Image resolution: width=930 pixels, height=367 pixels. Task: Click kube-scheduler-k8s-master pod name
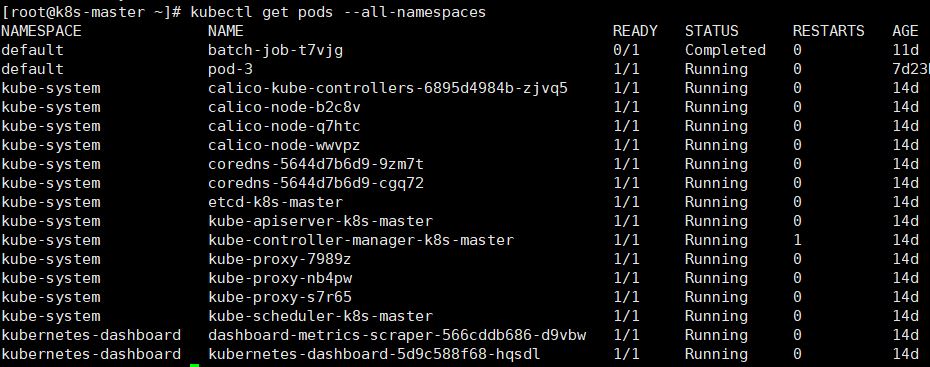click(321, 316)
